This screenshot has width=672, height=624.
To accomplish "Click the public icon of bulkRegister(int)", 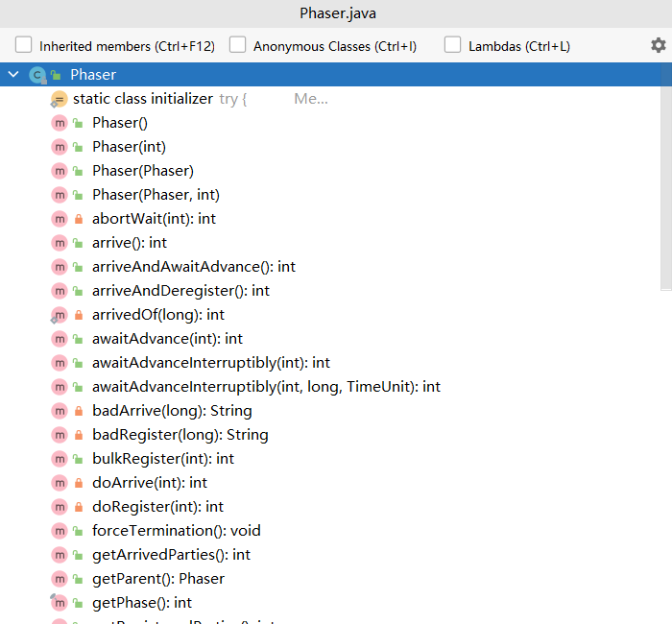I will click(78, 459).
